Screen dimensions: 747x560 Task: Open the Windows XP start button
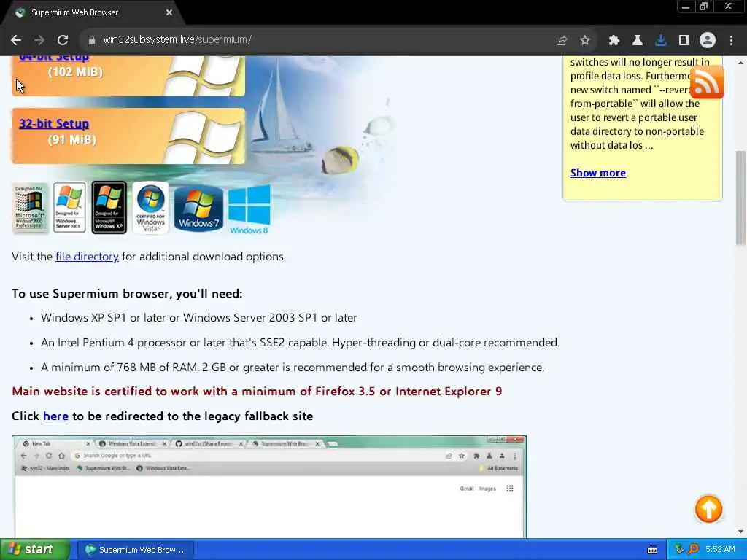34,550
